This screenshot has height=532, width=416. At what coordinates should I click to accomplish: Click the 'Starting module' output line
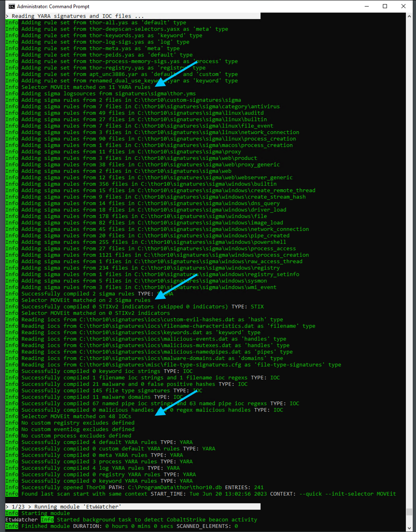click(45, 513)
